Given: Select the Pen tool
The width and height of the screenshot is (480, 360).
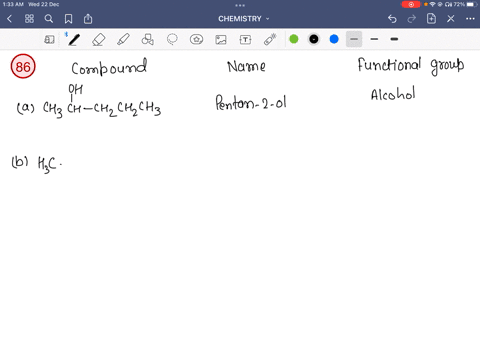Looking at the screenshot, I should (x=74, y=40).
